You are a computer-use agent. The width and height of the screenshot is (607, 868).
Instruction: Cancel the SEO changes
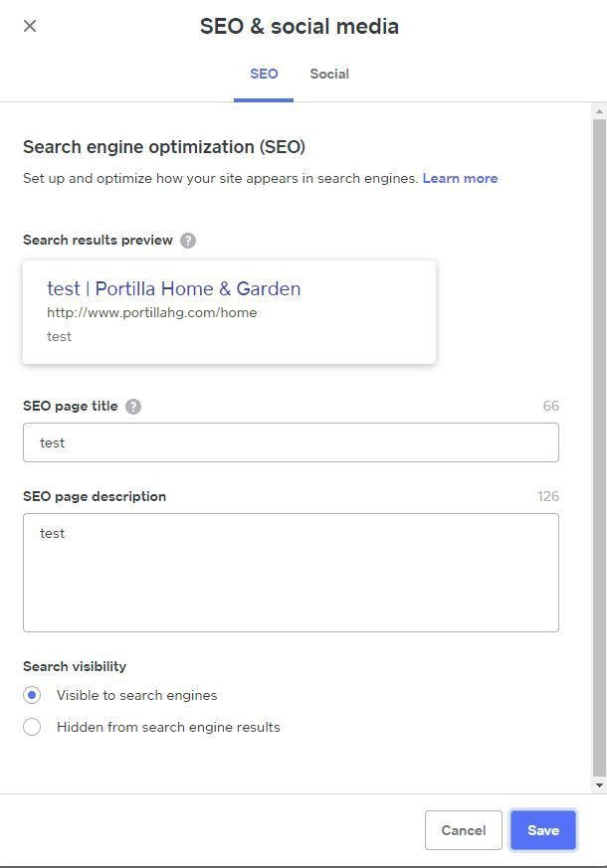(463, 830)
